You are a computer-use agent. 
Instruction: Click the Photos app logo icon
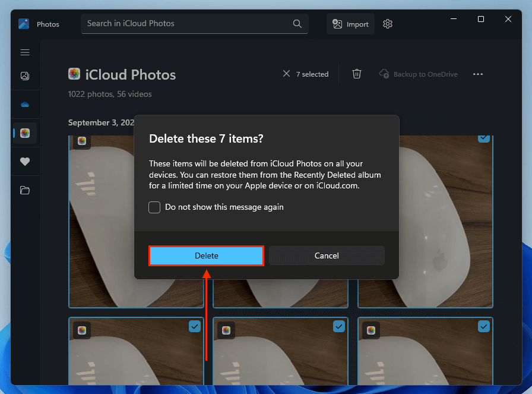click(24, 24)
